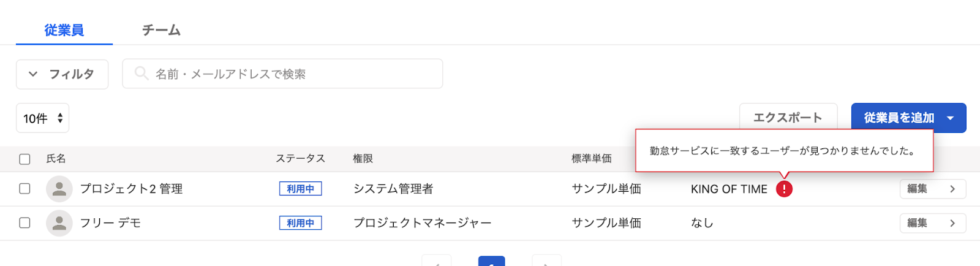The image size is (980, 266).
Task: Go to the next page with the right arrow
Action: pyautogui.click(x=546, y=261)
